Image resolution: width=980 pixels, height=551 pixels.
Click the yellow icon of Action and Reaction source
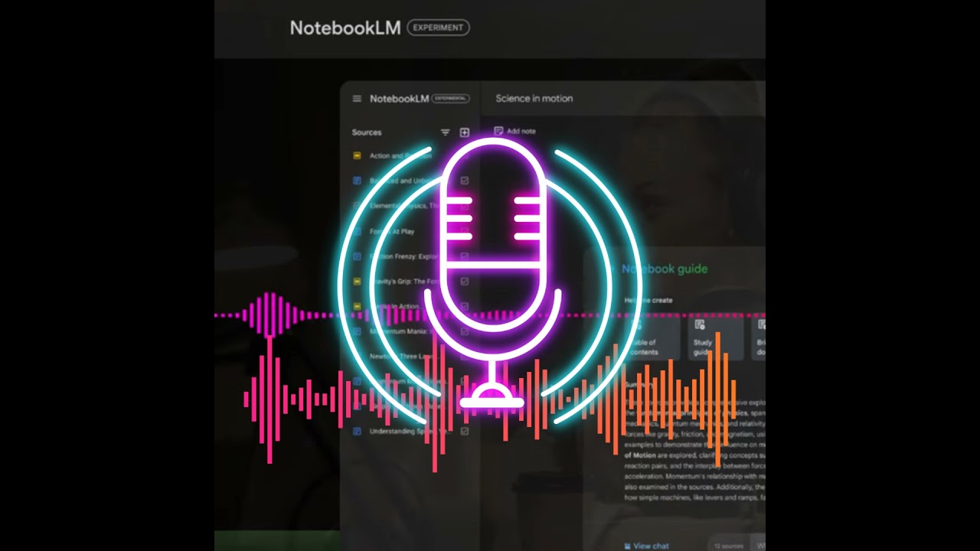[x=357, y=155]
